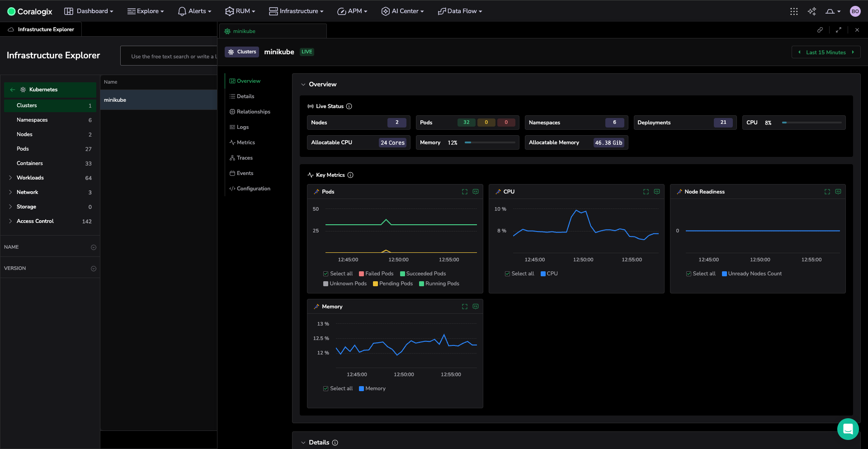
Task: Open Last 15 Minutes time picker
Action: pos(826,52)
